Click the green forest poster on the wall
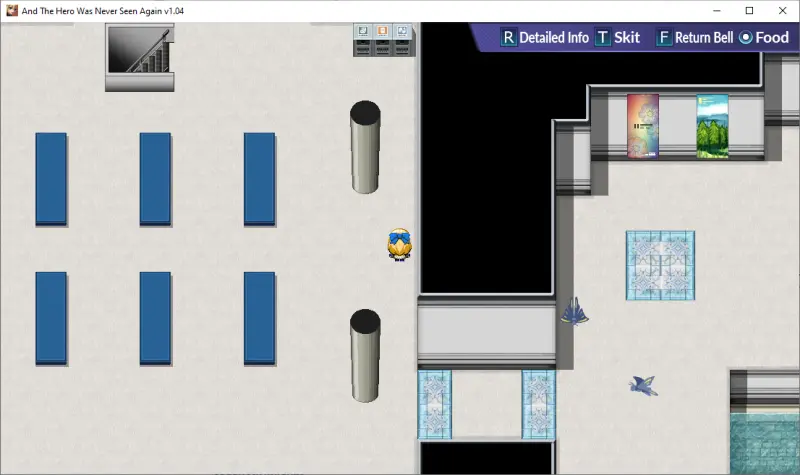 coord(712,126)
